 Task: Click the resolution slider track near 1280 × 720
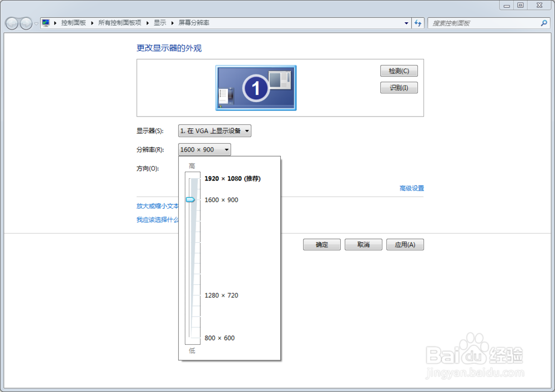tap(194, 295)
